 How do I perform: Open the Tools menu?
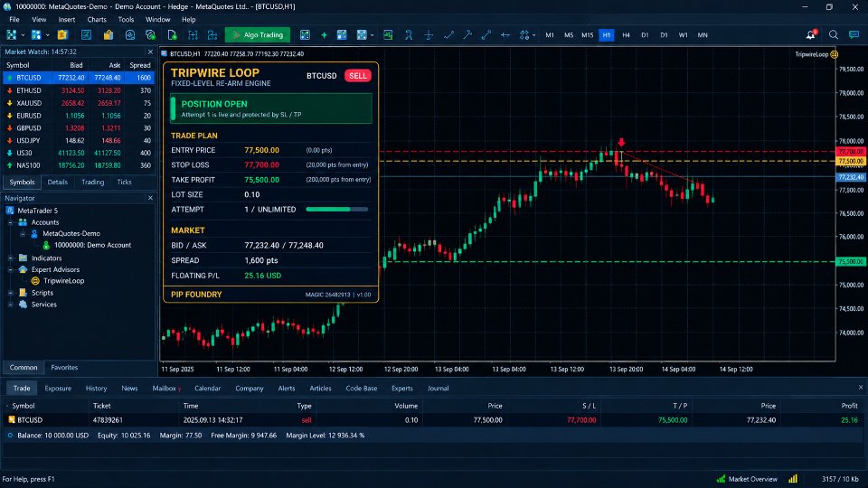tap(126, 19)
